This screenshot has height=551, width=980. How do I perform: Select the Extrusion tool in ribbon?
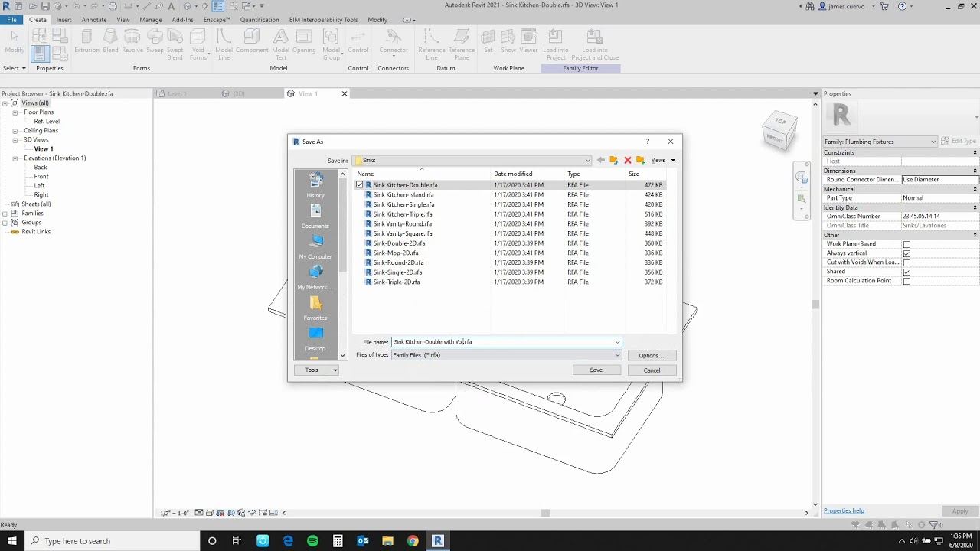87,41
